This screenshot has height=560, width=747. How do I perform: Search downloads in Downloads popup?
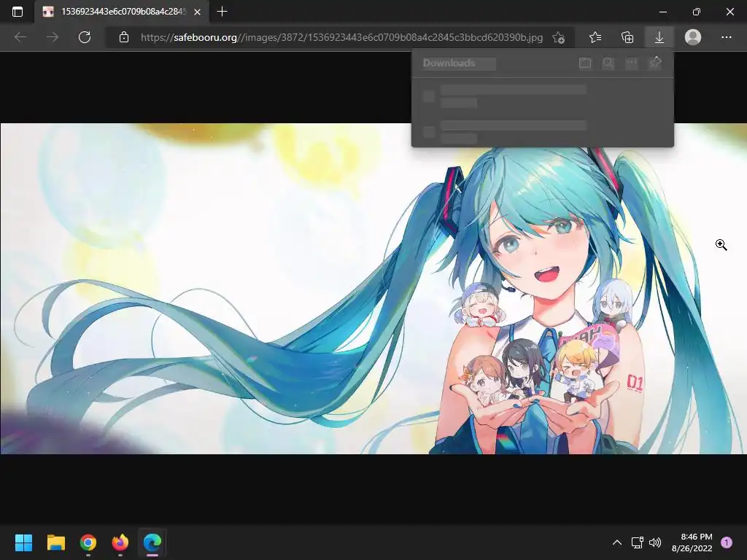pos(608,63)
